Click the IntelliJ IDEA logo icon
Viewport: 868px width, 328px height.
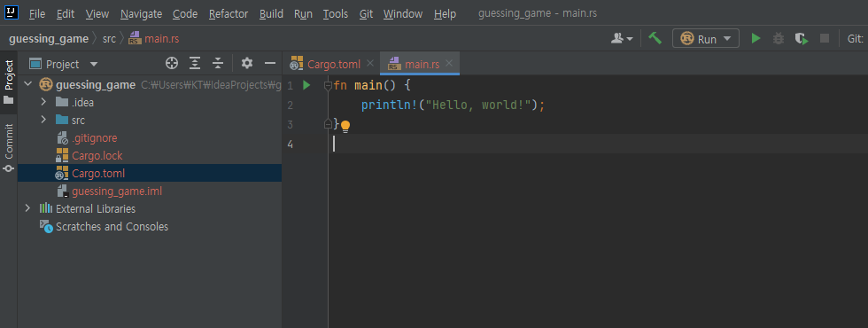tap(11, 12)
